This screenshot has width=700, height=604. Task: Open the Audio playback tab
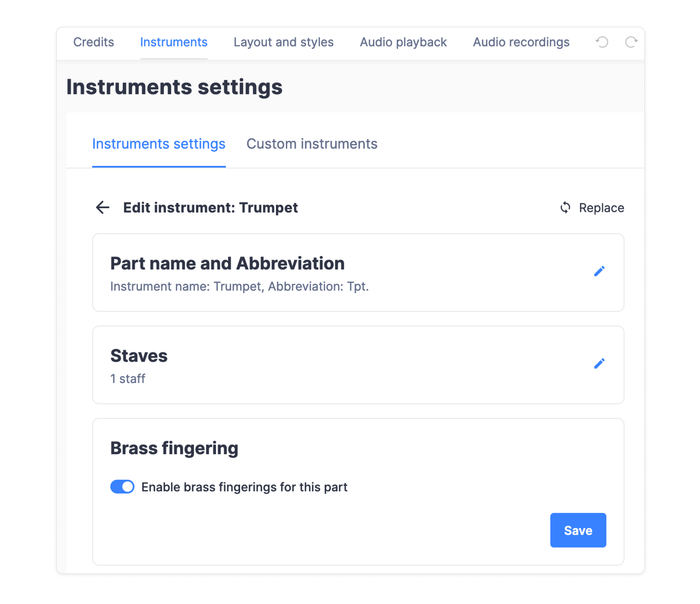click(x=403, y=42)
